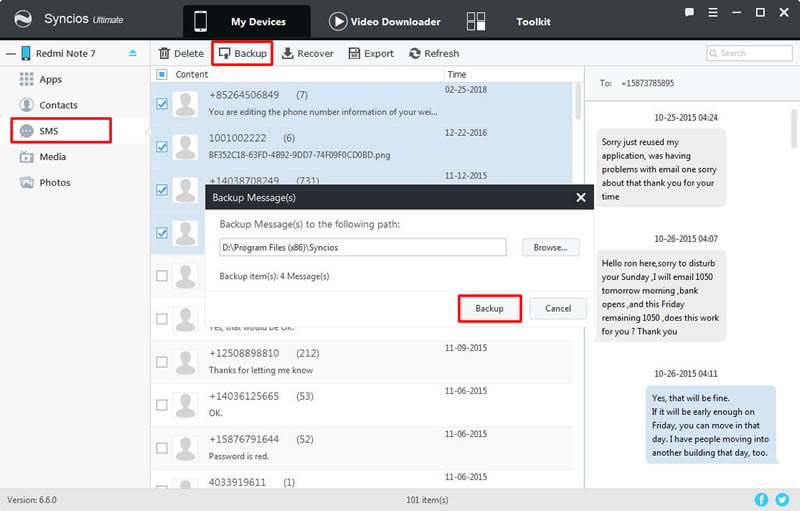Open the +12508898810 conversation
Image resolution: width=800 pixels, height=511 pixels.
[x=362, y=362]
